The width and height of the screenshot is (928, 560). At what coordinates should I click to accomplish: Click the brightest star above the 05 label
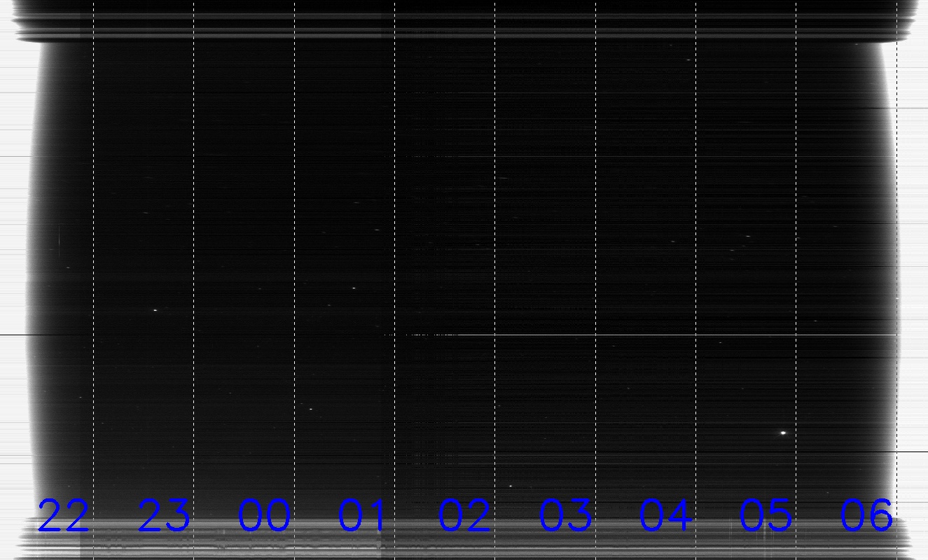coord(783,433)
